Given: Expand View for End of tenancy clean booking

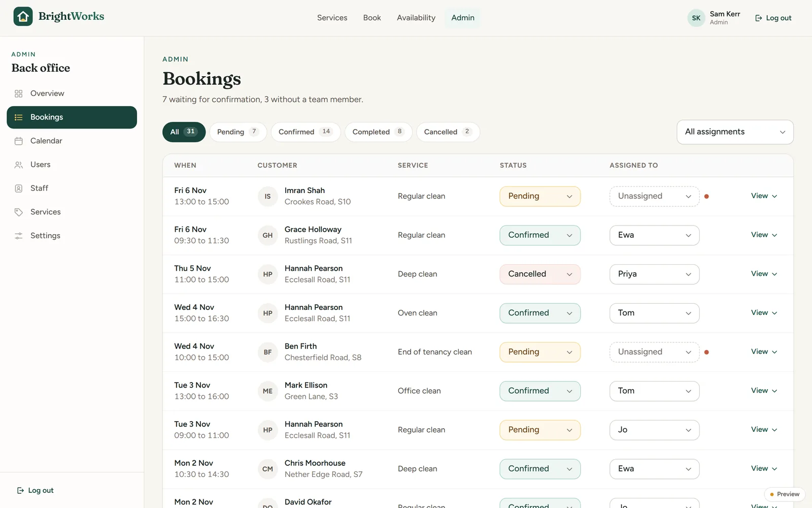Looking at the screenshot, I should 764,352.
